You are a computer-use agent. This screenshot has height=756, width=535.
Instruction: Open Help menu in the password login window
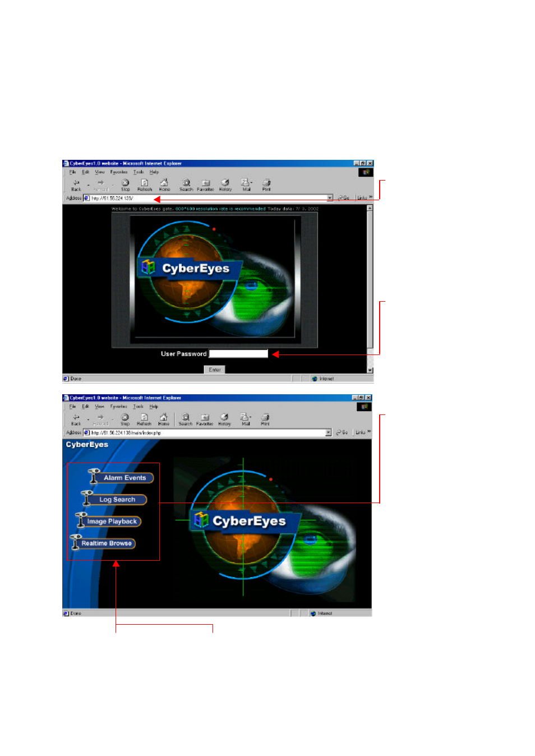click(154, 172)
